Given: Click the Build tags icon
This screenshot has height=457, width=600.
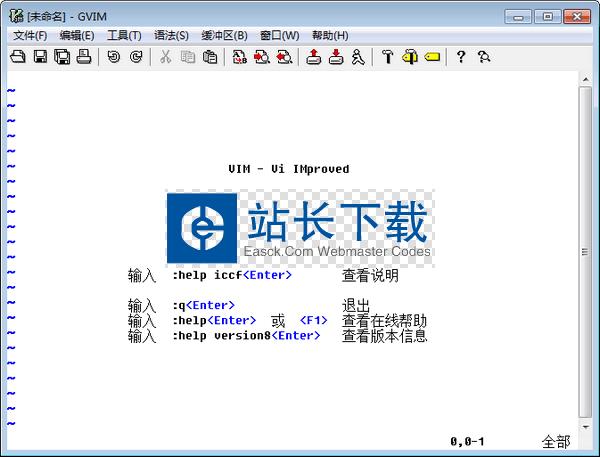Looking at the screenshot, I should pyautogui.click(x=410, y=57).
